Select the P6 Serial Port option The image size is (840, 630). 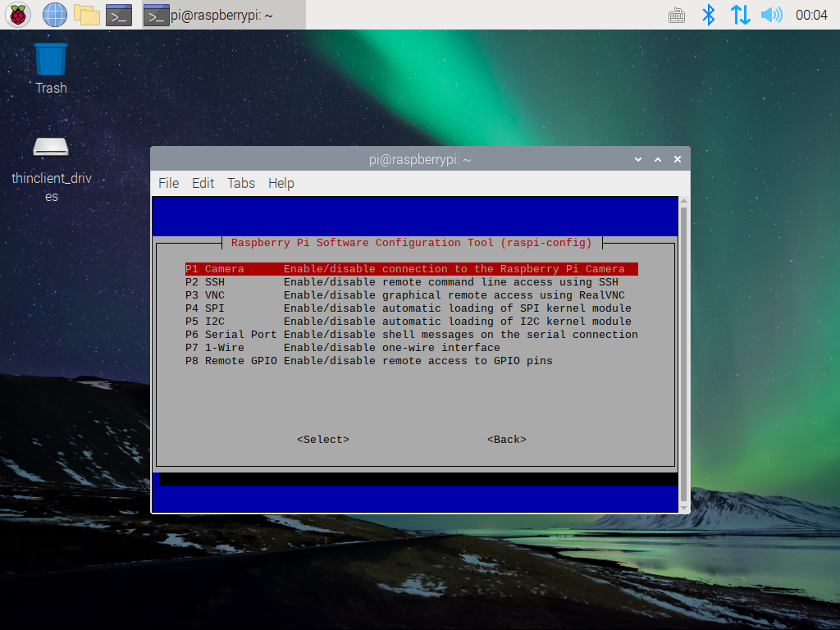(412, 335)
